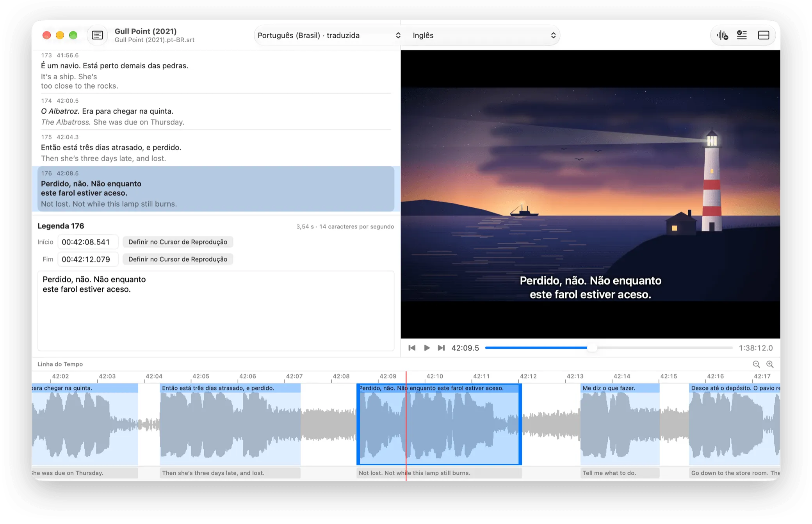Skip to previous subtitle button
This screenshot has height=524, width=812.
click(x=412, y=348)
